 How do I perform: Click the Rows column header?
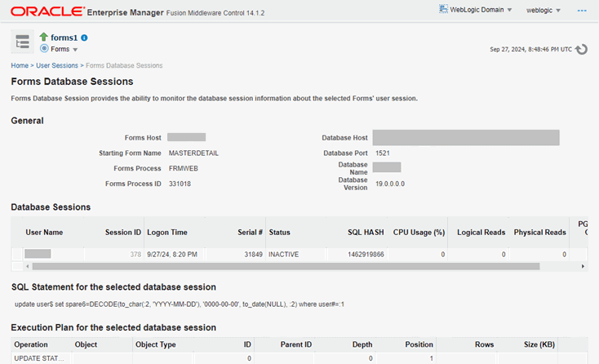click(x=485, y=344)
